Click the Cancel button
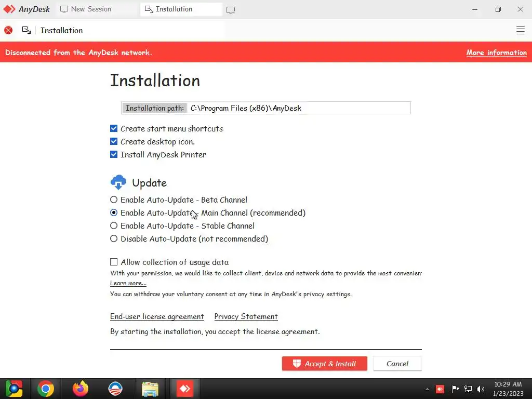Viewport: 532px width, 399px height. (397, 363)
